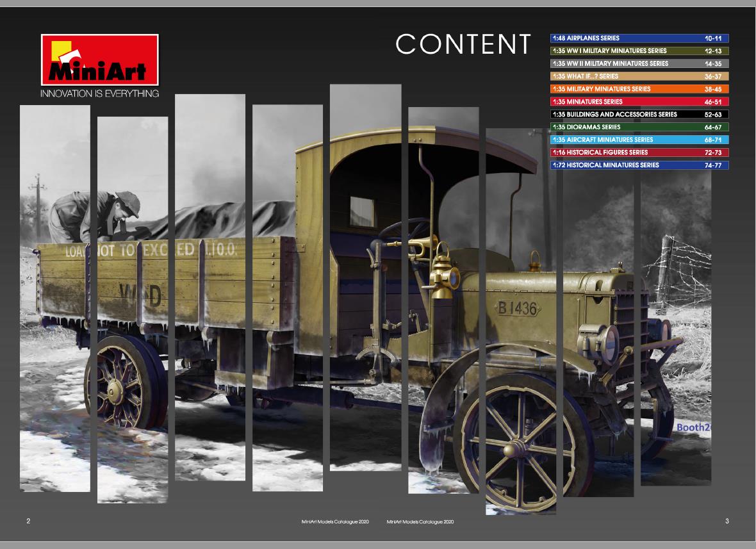Click the 'INNOVATION IS EVERYTHING' tagline
The width and height of the screenshot is (756, 549).
100,94
